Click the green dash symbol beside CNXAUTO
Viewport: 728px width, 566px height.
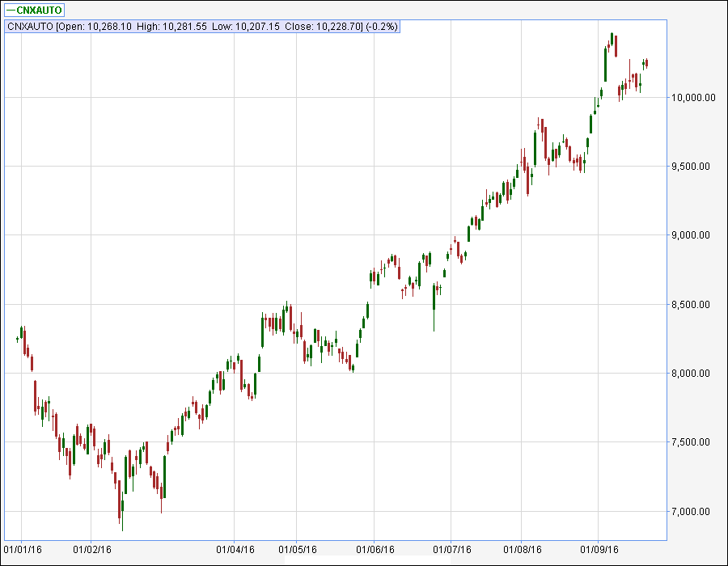pos(11,11)
